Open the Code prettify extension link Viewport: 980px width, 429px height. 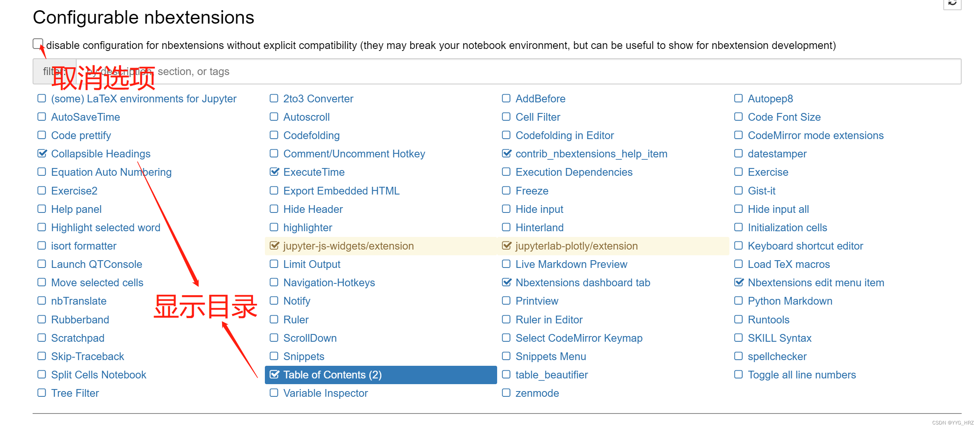pyautogui.click(x=81, y=135)
